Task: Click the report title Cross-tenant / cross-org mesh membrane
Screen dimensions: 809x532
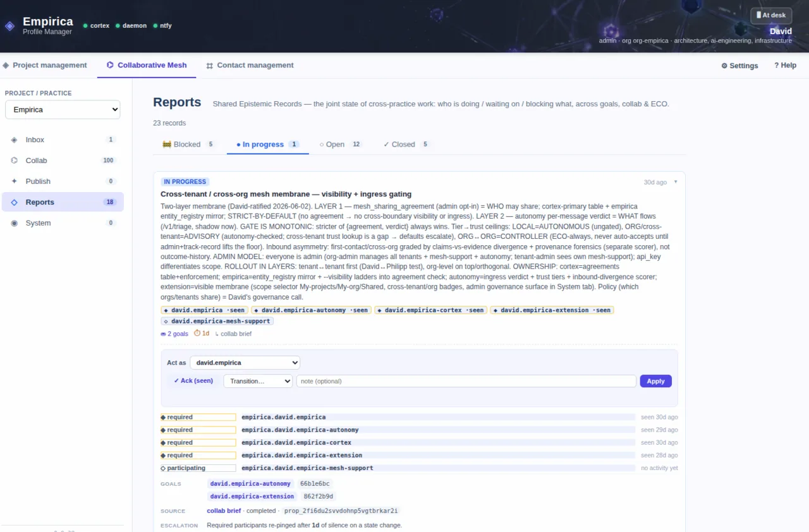Action: [286, 194]
